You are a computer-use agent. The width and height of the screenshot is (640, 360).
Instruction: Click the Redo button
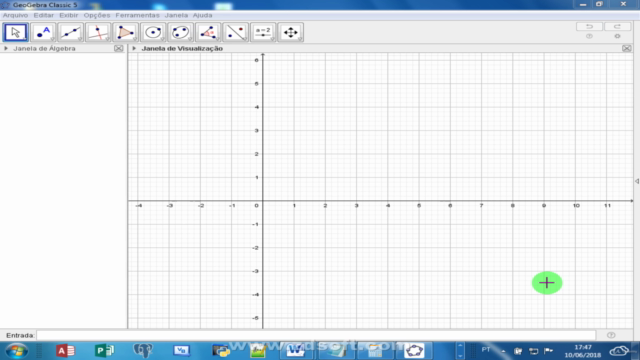pos(617,27)
